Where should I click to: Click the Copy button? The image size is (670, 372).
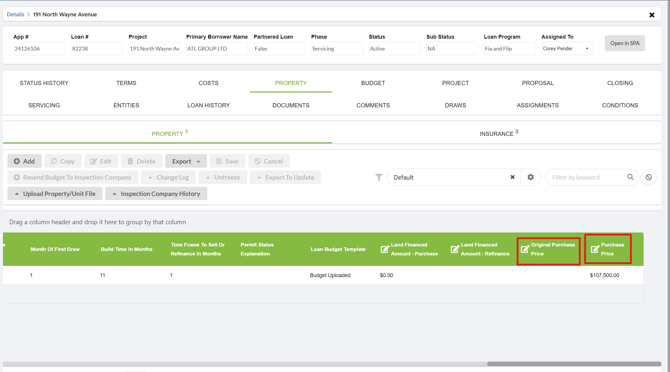(63, 161)
